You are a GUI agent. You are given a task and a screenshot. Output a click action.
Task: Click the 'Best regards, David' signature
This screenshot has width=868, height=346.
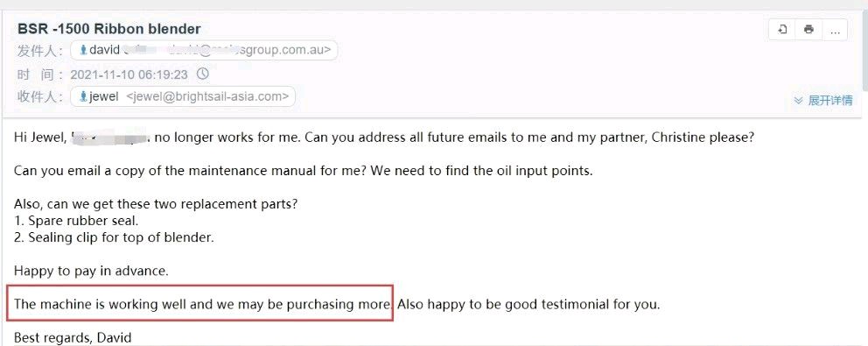(x=73, y=337)
